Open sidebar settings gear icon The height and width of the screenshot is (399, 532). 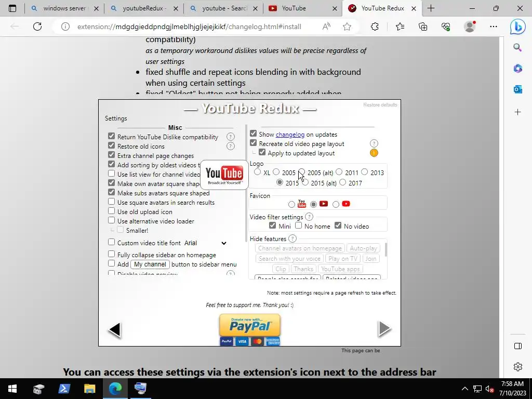point(518,367)
